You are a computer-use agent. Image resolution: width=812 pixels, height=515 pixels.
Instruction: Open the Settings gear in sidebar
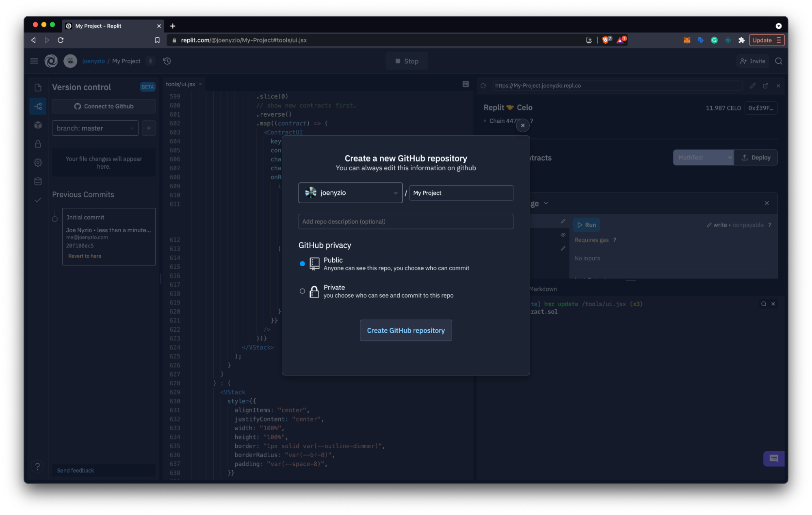tap(38, 162)
